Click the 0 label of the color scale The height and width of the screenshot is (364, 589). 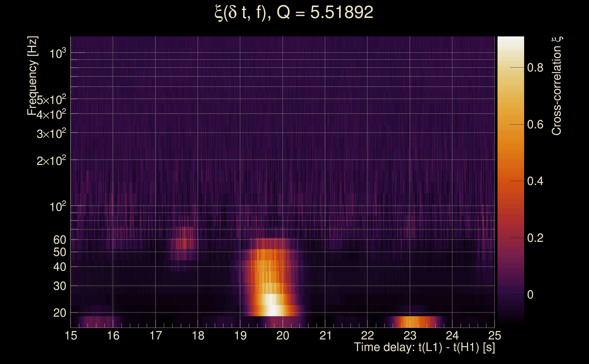(x=530, y=295)
